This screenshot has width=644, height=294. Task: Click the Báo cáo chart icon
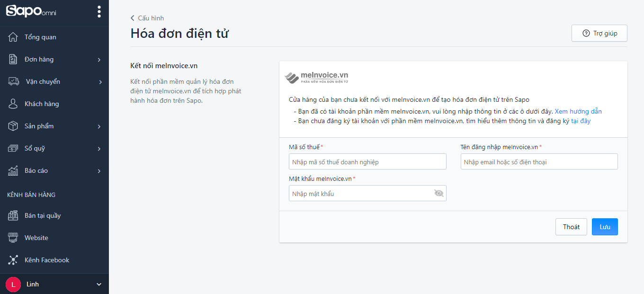13,170
